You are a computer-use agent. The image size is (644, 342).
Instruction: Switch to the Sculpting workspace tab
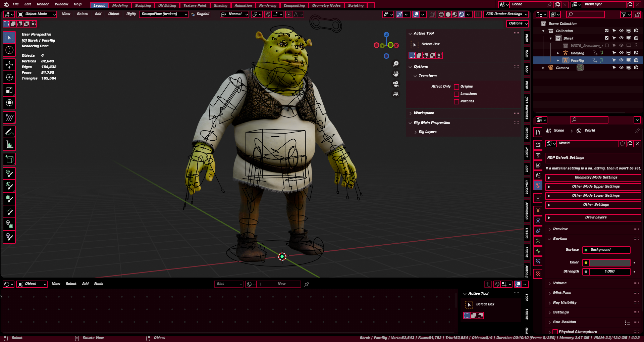(143, 5)
